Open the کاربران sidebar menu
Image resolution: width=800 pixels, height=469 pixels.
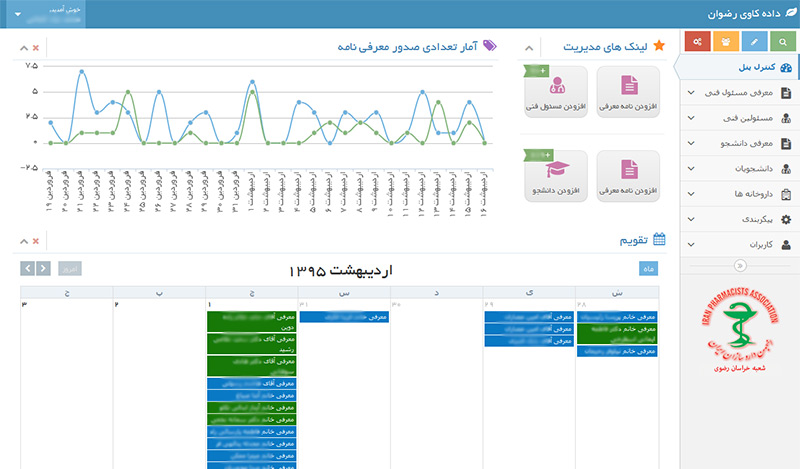739,244
